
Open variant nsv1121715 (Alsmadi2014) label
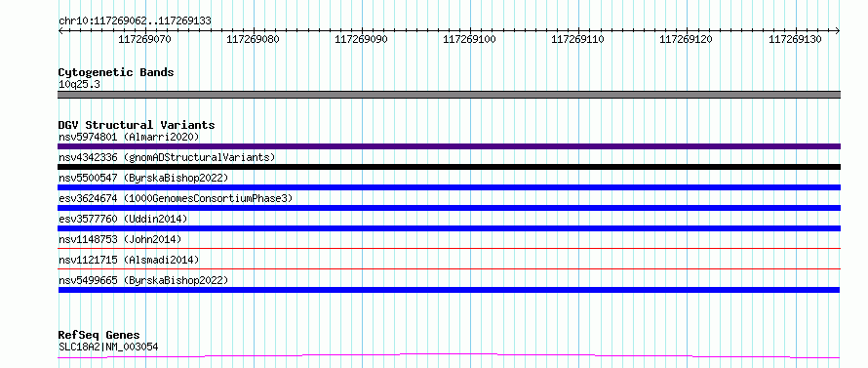pyautogui.click(x=129, y=260)
